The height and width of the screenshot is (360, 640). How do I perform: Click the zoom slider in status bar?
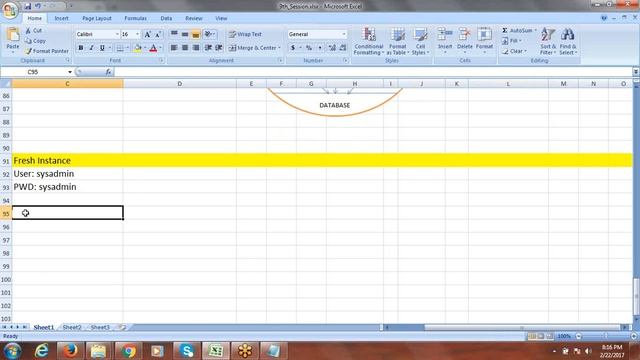click(x=606, y=336)
